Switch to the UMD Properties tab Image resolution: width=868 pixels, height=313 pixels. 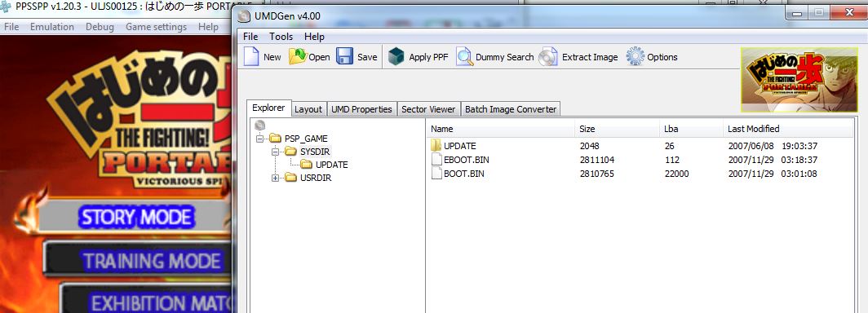point(361,109)
